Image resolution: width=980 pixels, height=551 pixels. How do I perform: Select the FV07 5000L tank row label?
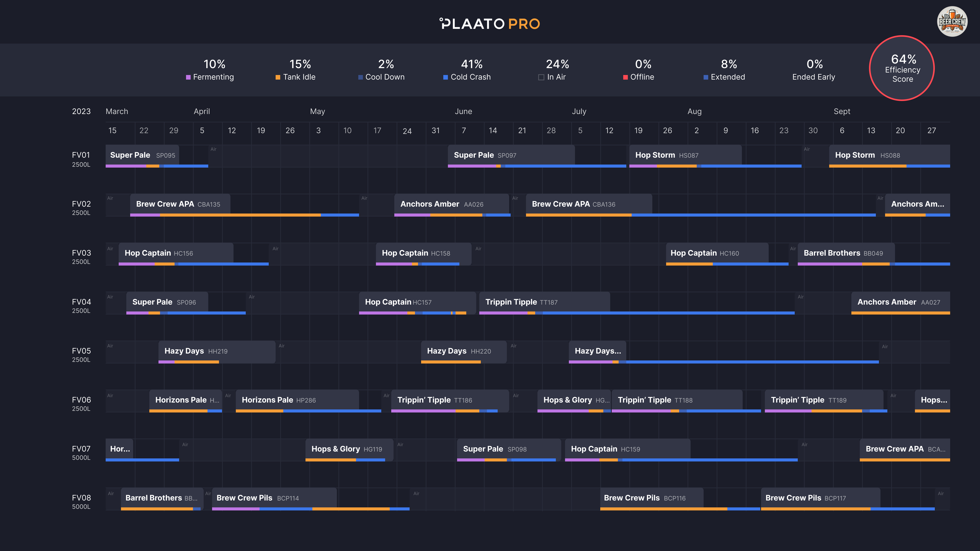[x=81, y=452]
